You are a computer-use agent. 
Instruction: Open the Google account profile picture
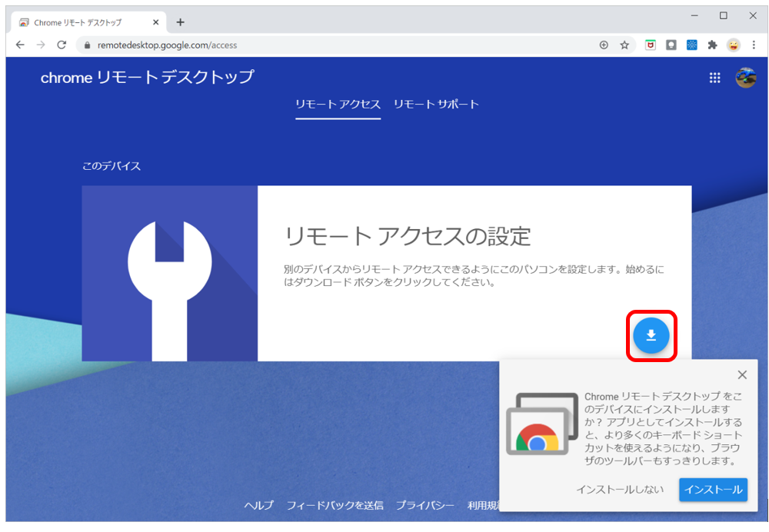pyautogui.click(x=745, y=78)
